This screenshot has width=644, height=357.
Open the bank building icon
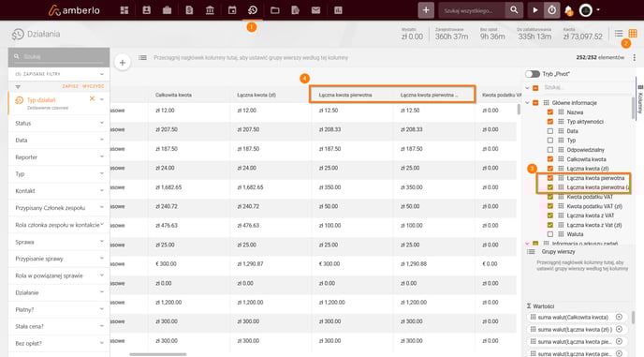[210, 10]
